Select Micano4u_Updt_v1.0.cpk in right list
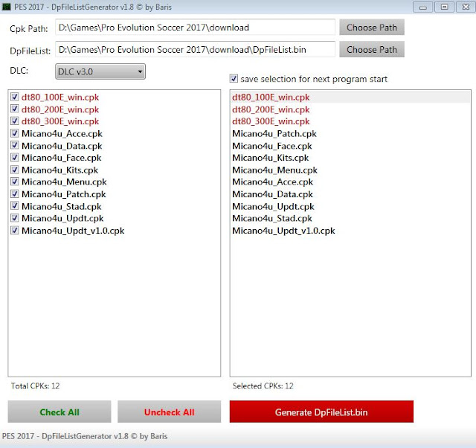Image resolution: width=476 pixels, height=448 pixels. click(x=350, y=231)
